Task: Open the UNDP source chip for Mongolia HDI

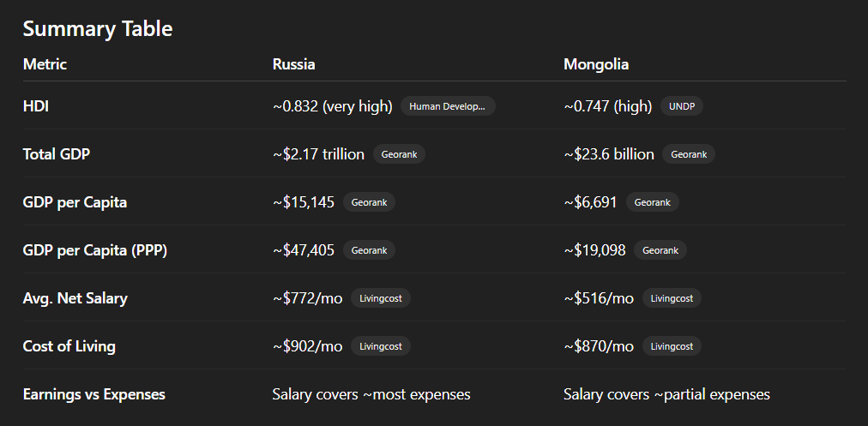Action: coord(681,106)
